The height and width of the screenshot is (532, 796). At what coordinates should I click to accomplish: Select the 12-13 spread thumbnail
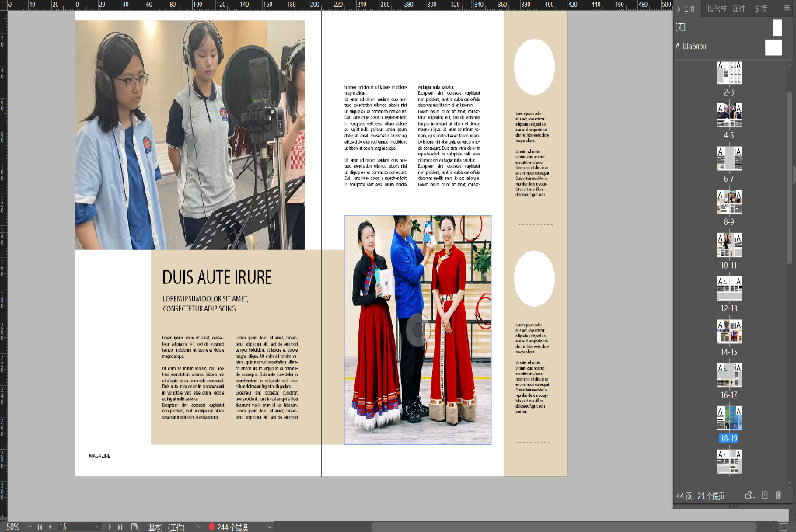pos(729,289)
